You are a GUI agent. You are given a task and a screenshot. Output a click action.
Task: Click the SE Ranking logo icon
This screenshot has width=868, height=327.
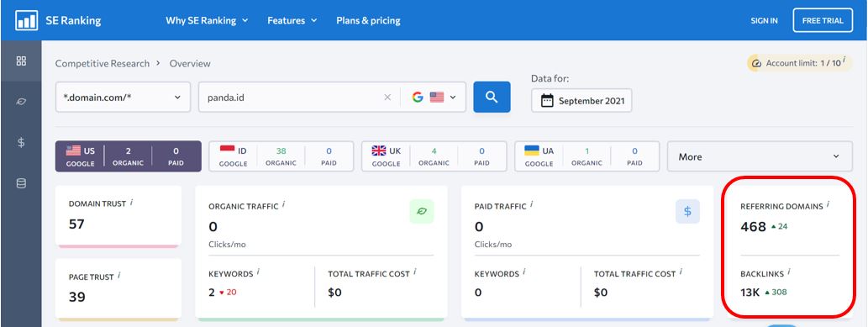27,20
